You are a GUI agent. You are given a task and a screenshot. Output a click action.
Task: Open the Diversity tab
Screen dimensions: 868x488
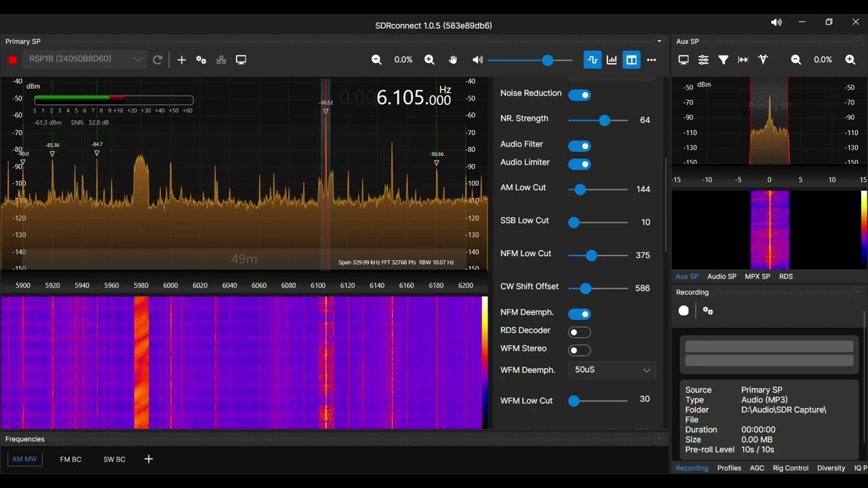point(831,468)
